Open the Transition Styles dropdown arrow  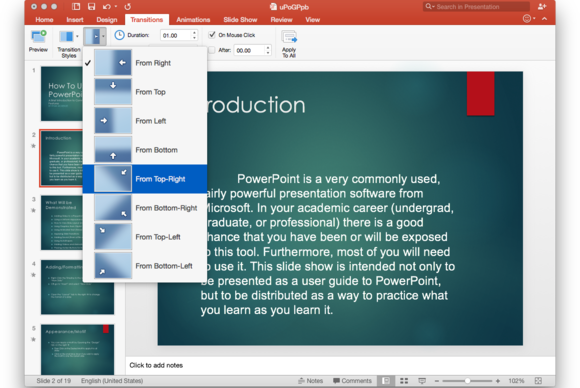pos(77,36)
